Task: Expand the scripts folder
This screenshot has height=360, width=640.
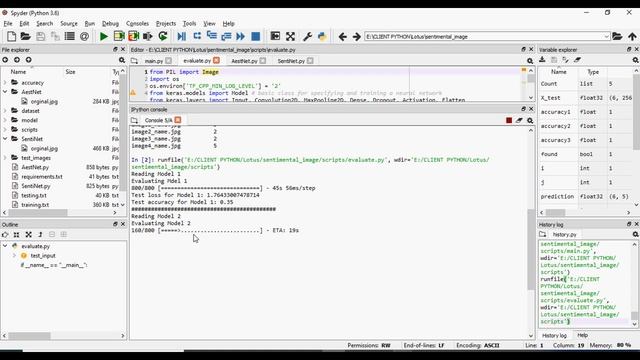Action: (5, 129)
